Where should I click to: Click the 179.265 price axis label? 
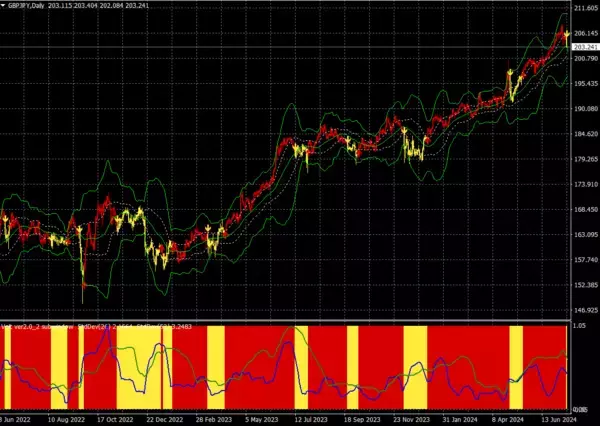click(x=585, y=159)
